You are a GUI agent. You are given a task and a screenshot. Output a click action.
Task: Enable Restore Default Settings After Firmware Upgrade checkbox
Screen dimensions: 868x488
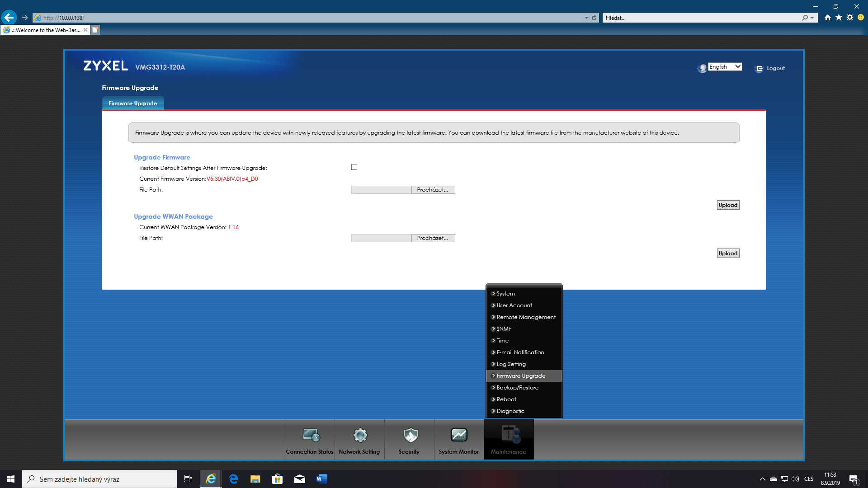click(354, 167)
